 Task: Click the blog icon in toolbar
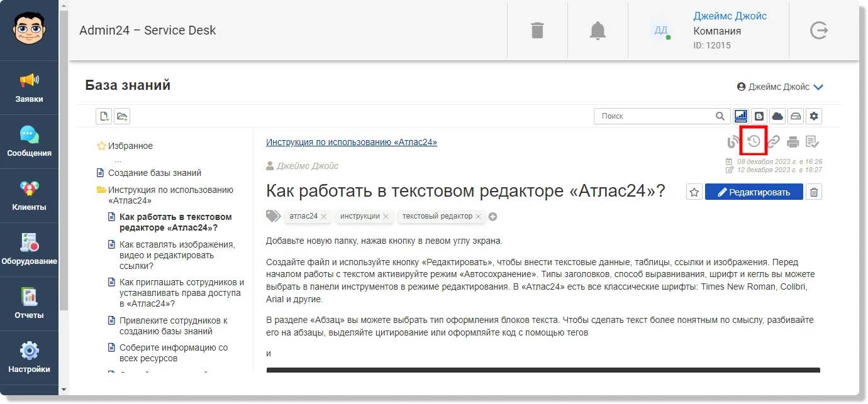(759, 116)
